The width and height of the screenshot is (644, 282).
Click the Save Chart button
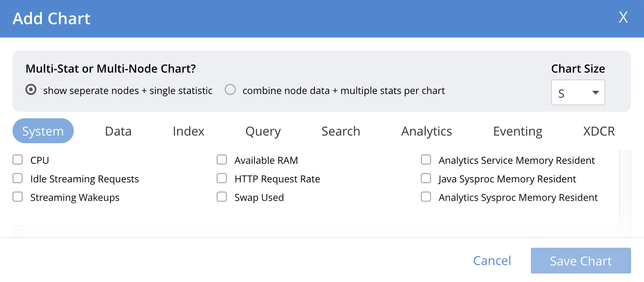580,261
